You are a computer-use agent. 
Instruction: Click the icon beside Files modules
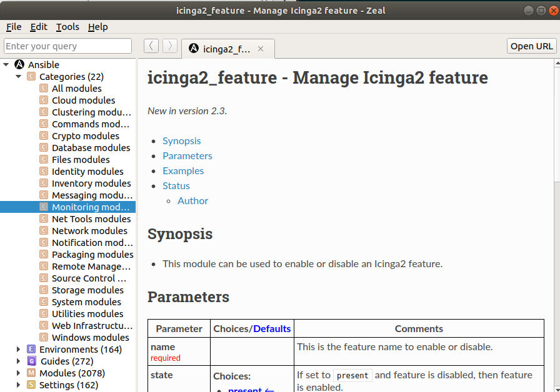[x=44, y=159]
